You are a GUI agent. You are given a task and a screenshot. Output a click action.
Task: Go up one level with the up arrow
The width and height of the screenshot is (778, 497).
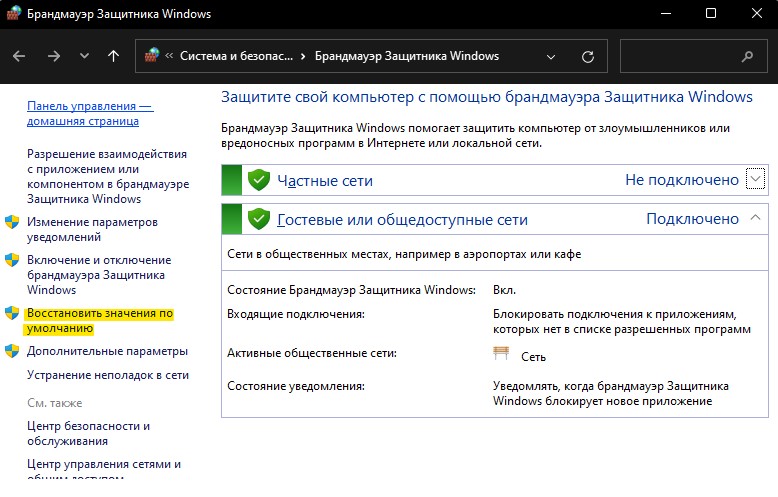click(x=114, y=56)
